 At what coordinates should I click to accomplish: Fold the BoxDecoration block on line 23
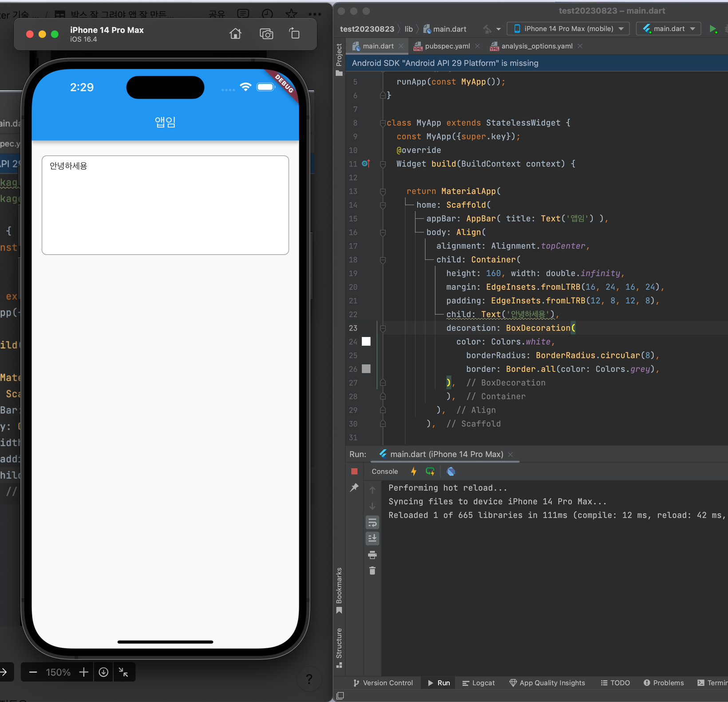pyautogui.click(x=383, y=328)
